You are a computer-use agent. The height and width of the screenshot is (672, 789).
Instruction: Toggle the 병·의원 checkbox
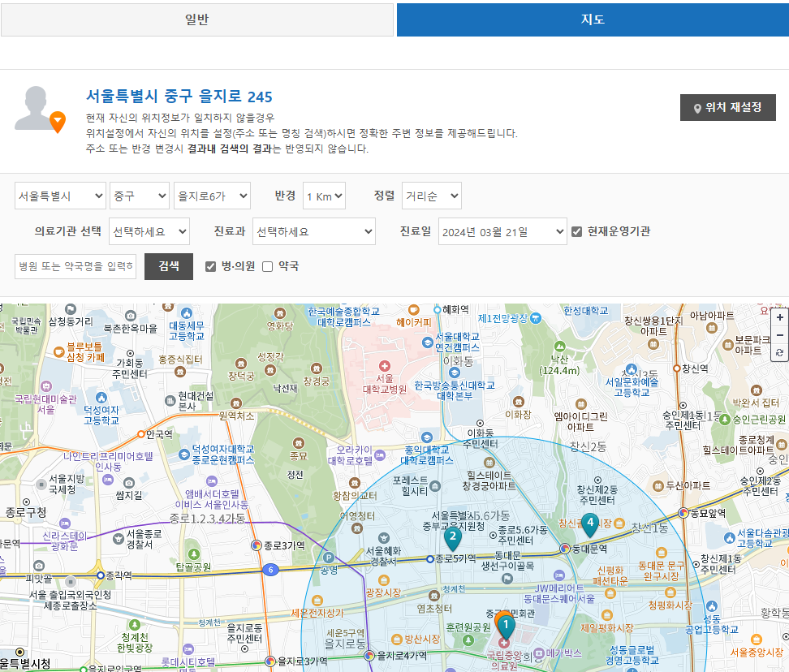(211, 266)
